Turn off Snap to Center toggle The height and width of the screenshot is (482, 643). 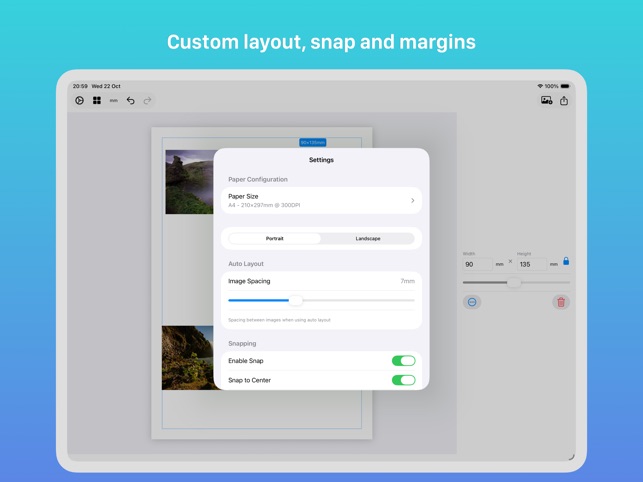(403, 380)
